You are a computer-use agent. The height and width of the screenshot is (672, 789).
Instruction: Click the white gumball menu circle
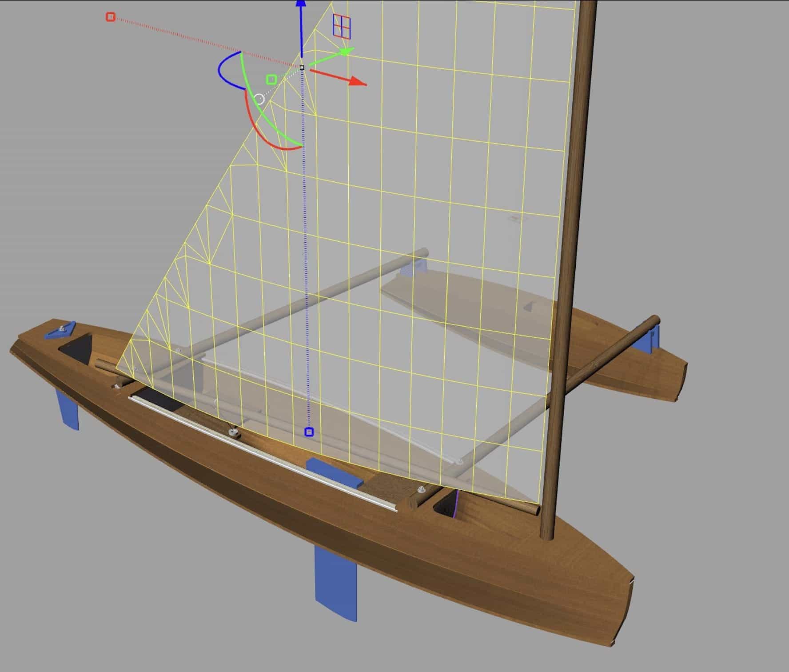click(259, 99)
